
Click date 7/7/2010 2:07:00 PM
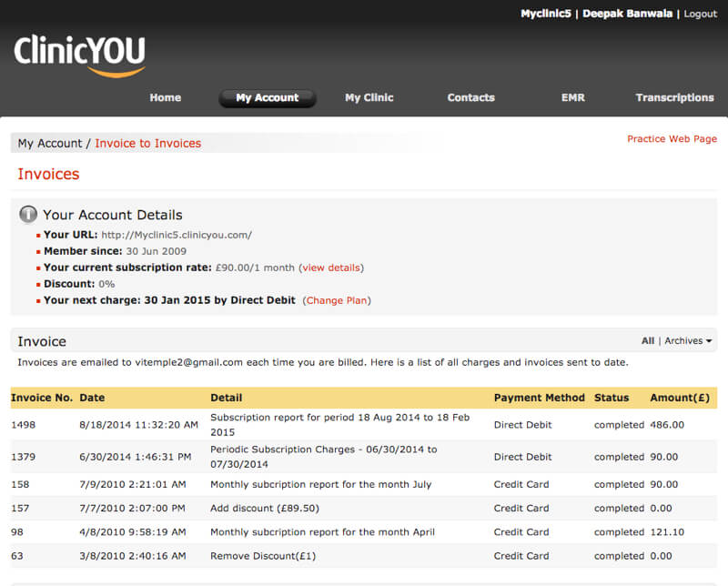coord(132,509)
